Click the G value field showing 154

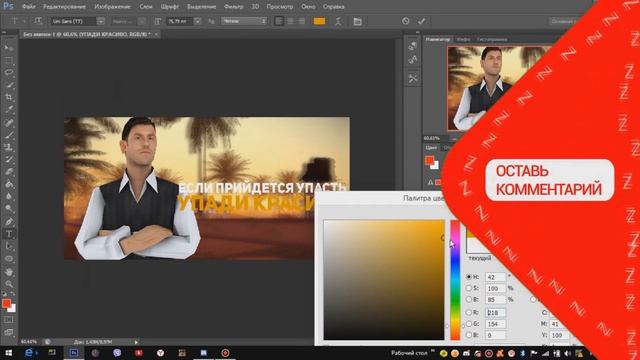496,324
